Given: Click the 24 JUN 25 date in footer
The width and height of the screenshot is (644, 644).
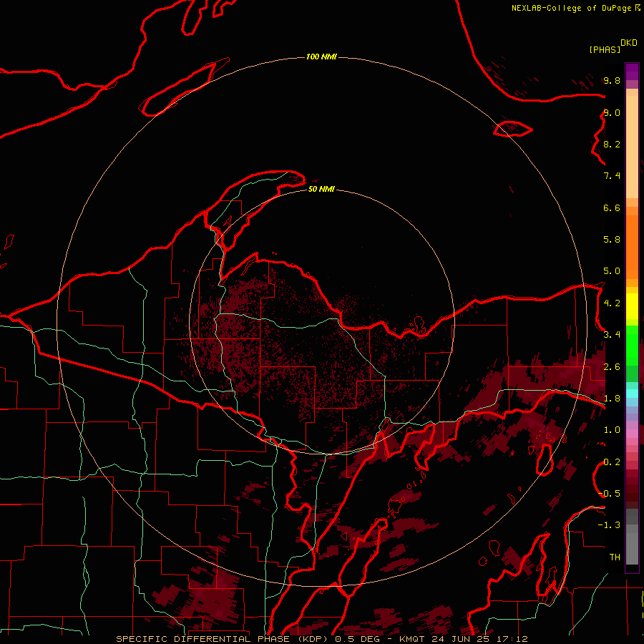Looking at the screenshot, I should click(x=462, y=639).
